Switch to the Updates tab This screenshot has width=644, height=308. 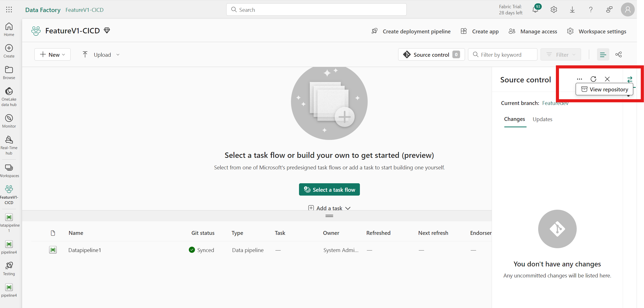click(542, 119)
